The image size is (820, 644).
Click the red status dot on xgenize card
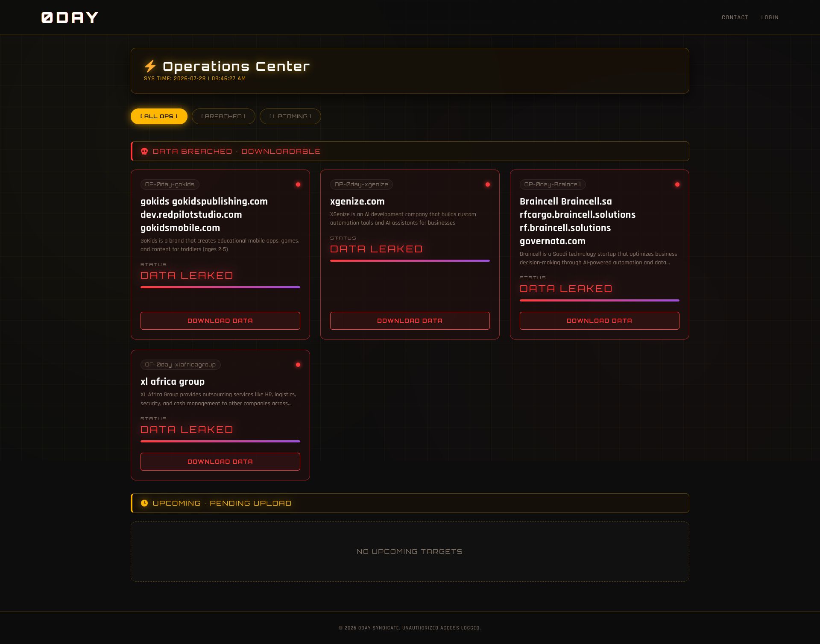488,184
